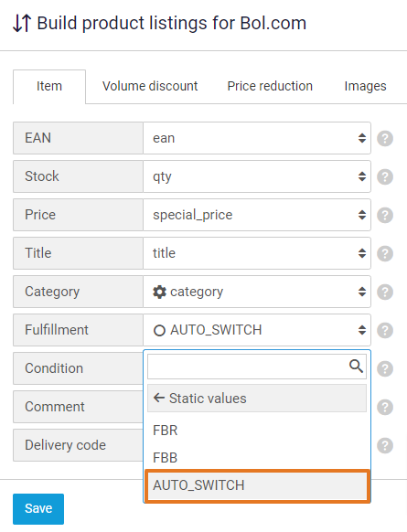This screenshot has height=532, width=407.
Task: Click the Build product listings for Bol.com heading
Action: pyautogui.click(x=171, y=24)
